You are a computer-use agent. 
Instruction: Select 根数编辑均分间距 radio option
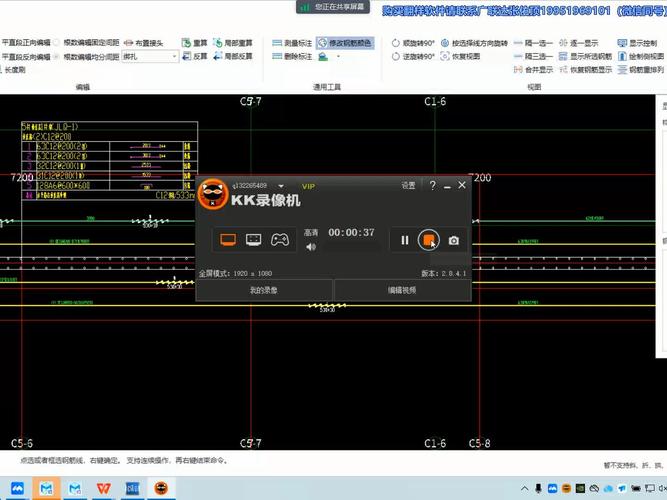coord(87,56)
